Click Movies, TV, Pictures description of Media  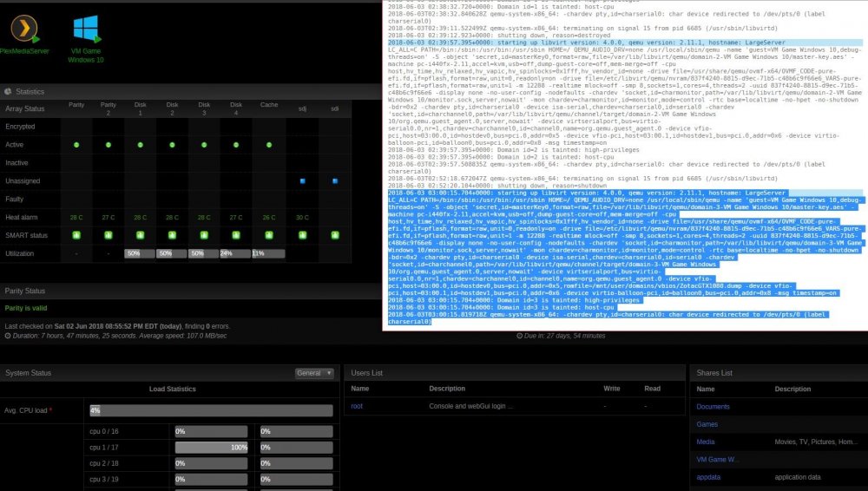pos(816,442)
